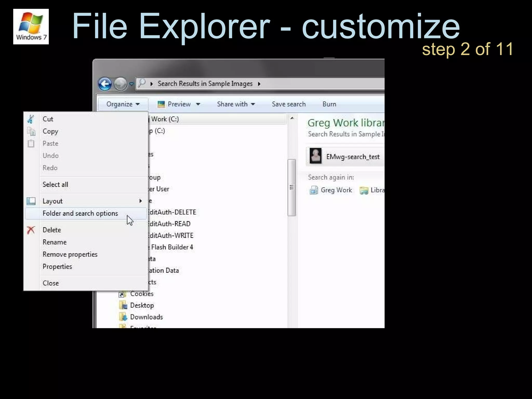
Task: Click the red X Delete icon
Action: pyautogui.click(x=31, y=230)
